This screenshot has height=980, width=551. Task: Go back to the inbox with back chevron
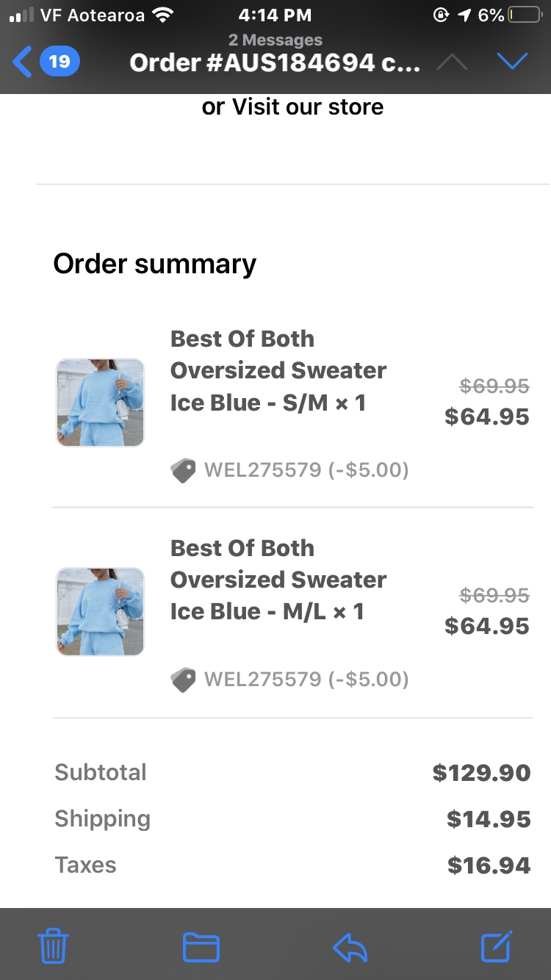pos(23,62)
